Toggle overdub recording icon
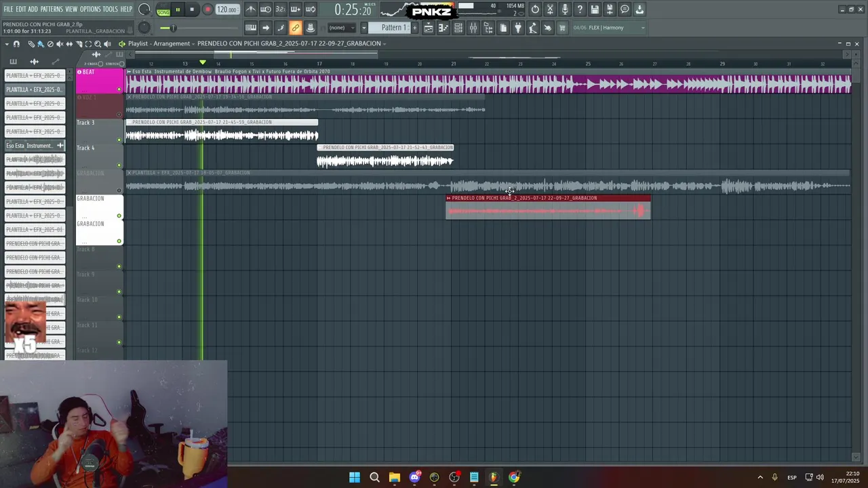The height and width of the screenshot is (488, 868). [296, 9]
